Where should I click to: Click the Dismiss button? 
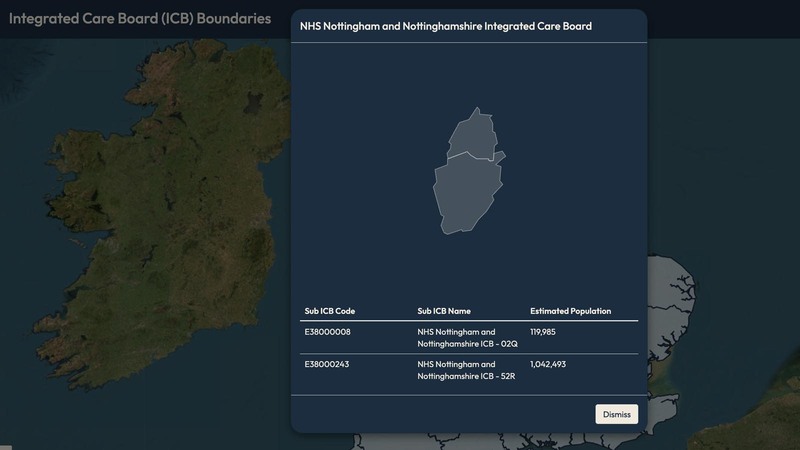[x=616, y=414]
